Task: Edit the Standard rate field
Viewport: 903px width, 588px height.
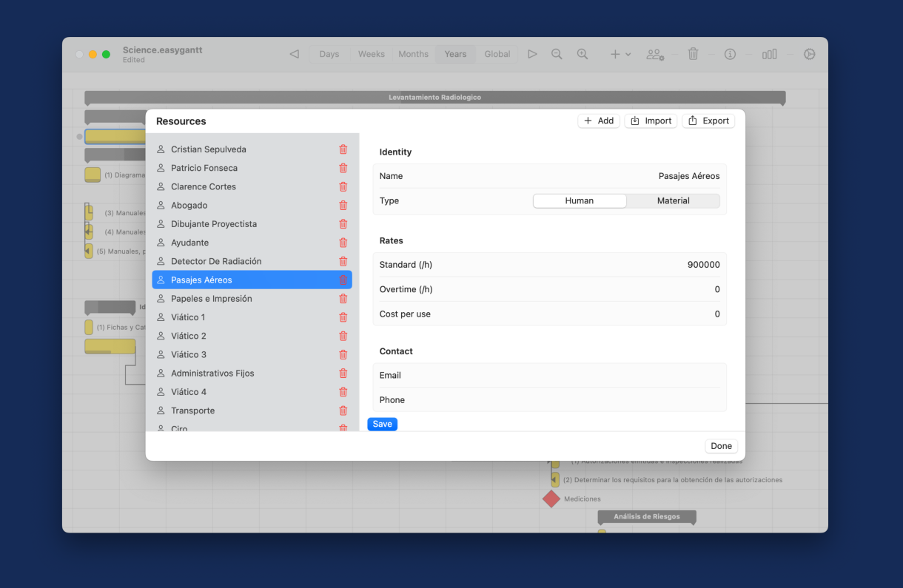Action: coord(666,265)
